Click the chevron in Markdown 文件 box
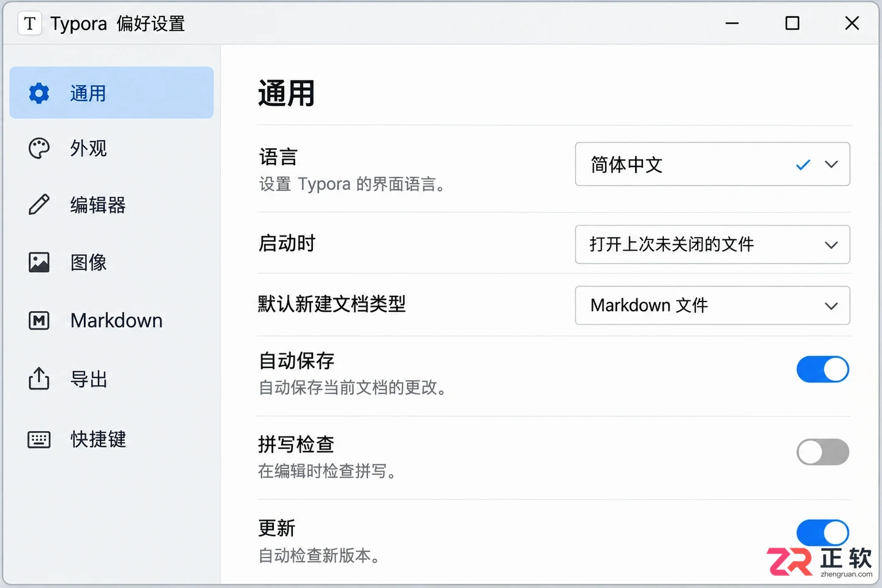 pyautogui.click(x=831, y=306)
